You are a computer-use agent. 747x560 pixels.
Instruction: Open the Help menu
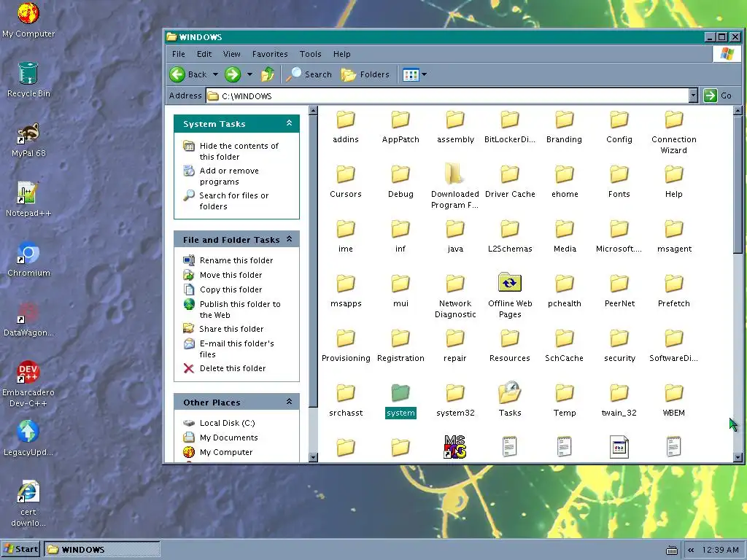point(341,54)
